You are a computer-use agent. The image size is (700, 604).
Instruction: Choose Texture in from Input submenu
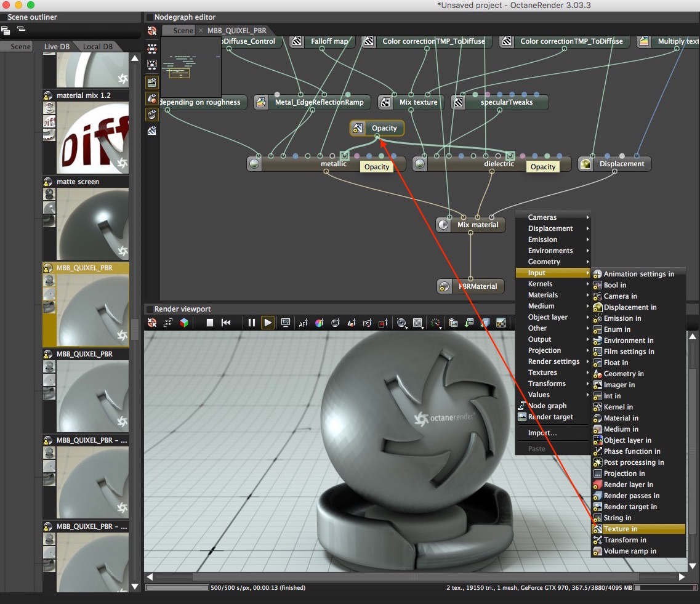(638, 529)
